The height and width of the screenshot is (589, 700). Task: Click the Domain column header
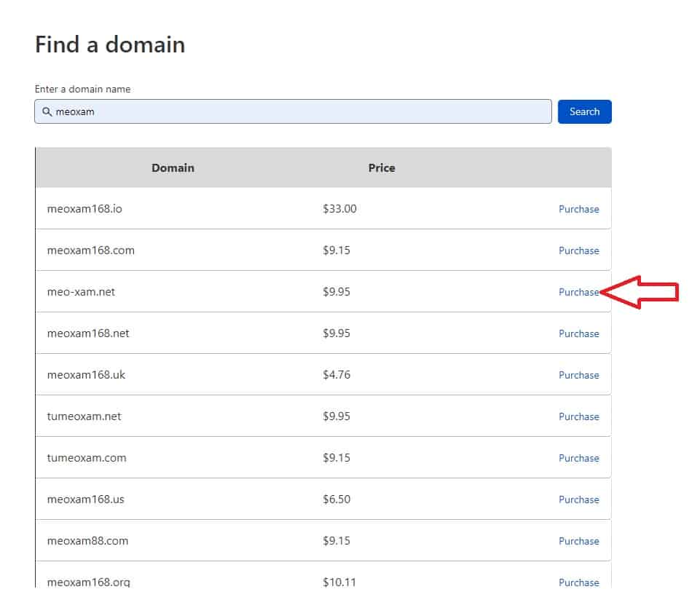173,168
